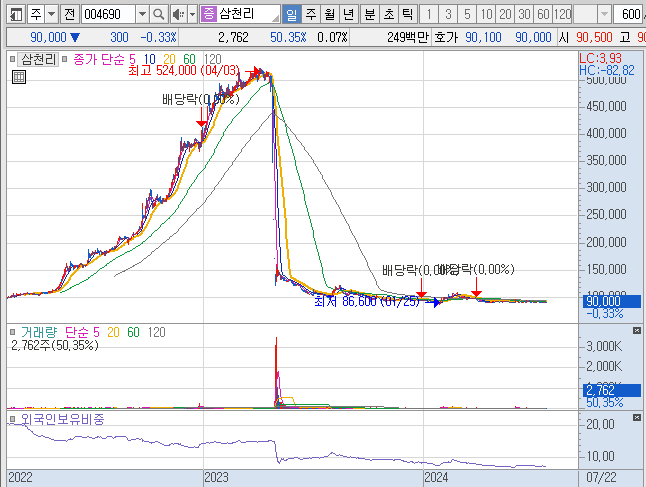Select the 월 monthly period toggle
The image size is (646, 487).
pyautogui.click(x=330, y=14)
